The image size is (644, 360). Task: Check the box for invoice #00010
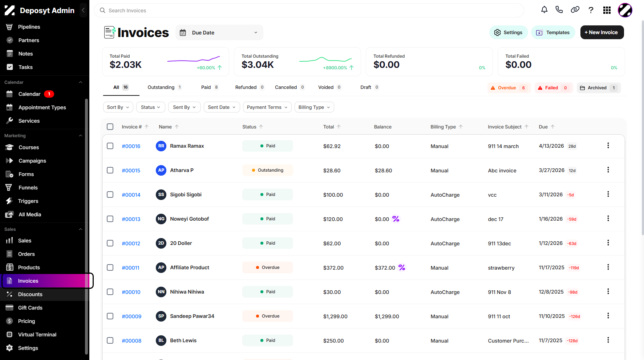[110, 292]
